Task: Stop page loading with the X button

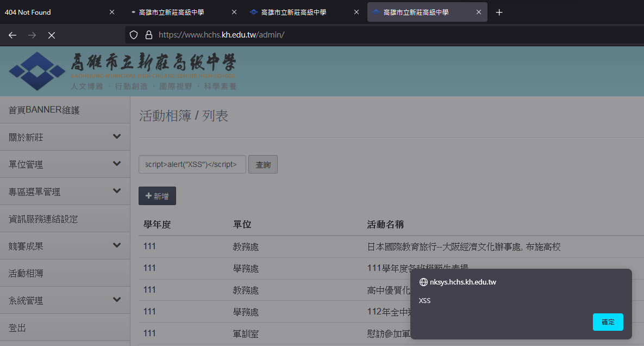Action: point(51,35)
